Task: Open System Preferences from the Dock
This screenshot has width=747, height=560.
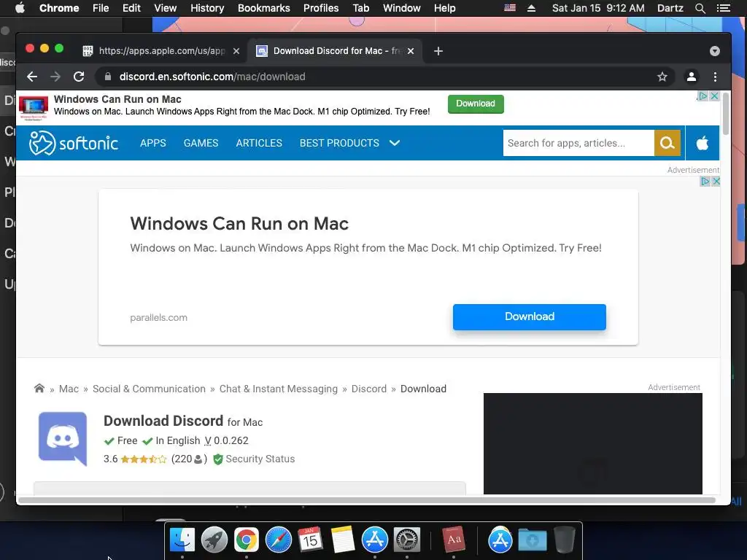Action: [x=407, y=540]
